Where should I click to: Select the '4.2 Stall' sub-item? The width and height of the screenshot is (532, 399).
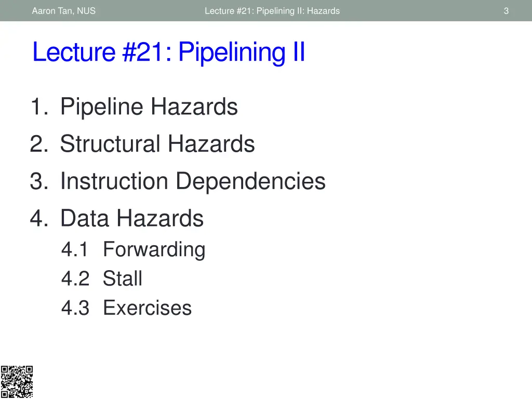pyautogui.click(x=102, y=278)
